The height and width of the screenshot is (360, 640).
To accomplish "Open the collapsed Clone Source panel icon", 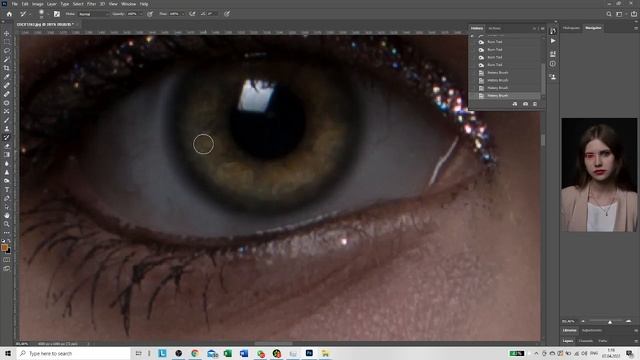I will click(553, 77).
